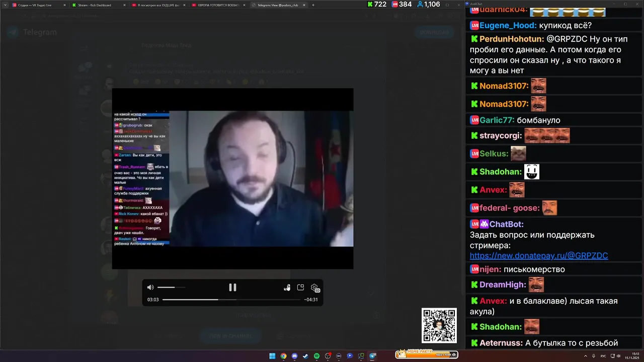
Task: Click the emote in federal- goose's message
Action: click(549, 208)
